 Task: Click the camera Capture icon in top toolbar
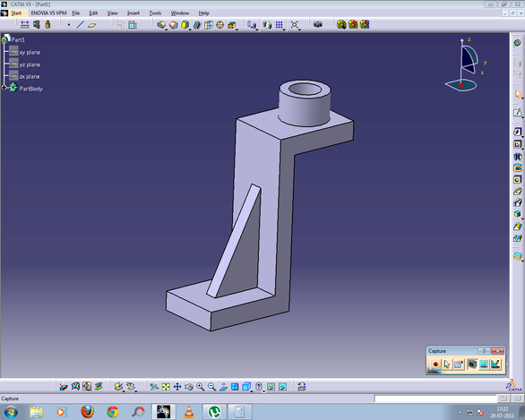(317, 24)
